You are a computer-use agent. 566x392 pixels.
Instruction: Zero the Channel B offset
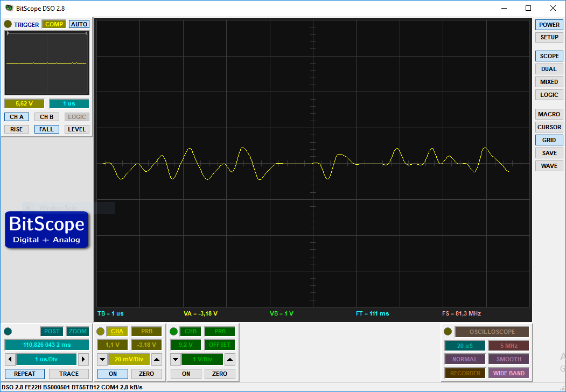tap(220, 374)
